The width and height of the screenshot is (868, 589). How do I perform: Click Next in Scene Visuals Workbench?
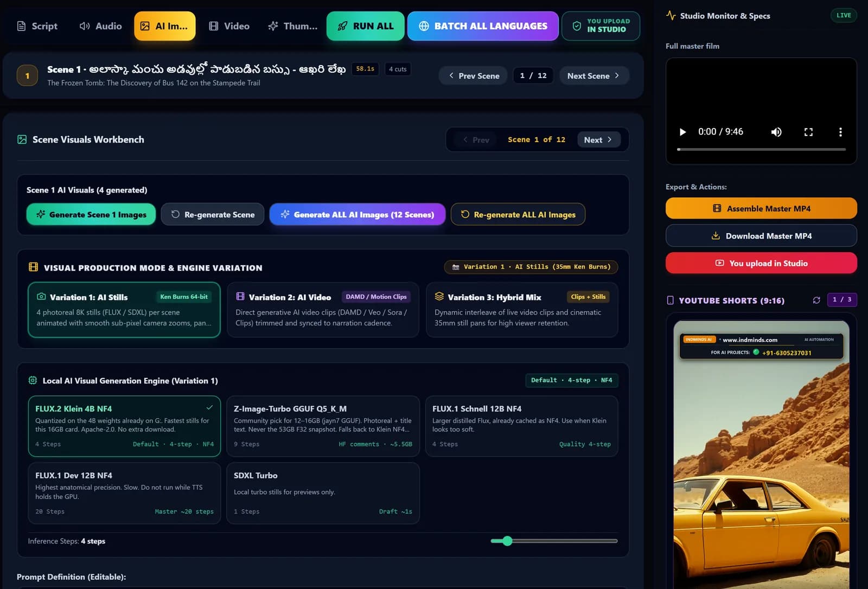click(x=598, y=140)
